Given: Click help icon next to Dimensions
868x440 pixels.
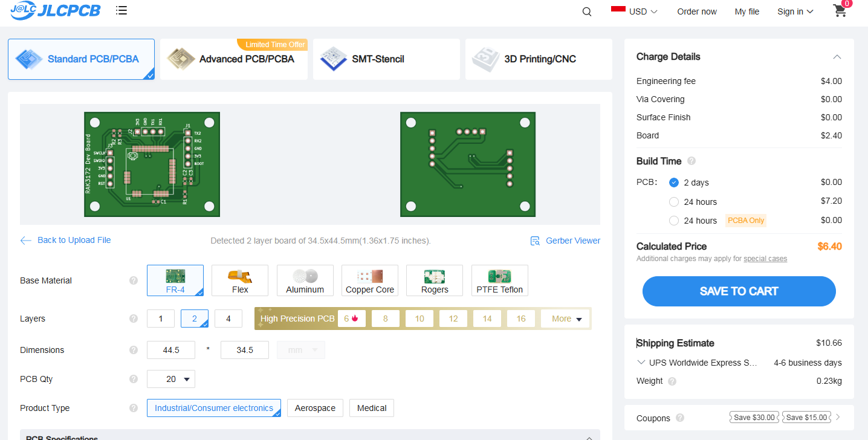Looking at the screenshot, I should 134,350.
